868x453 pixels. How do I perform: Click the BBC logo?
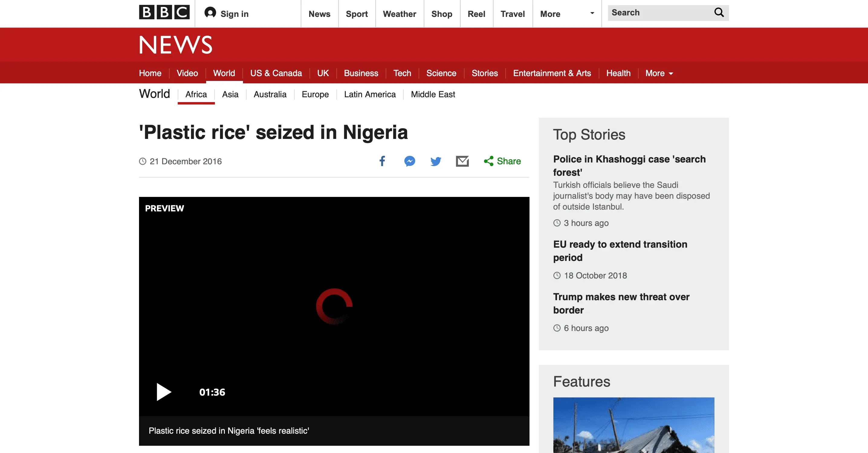164,12
